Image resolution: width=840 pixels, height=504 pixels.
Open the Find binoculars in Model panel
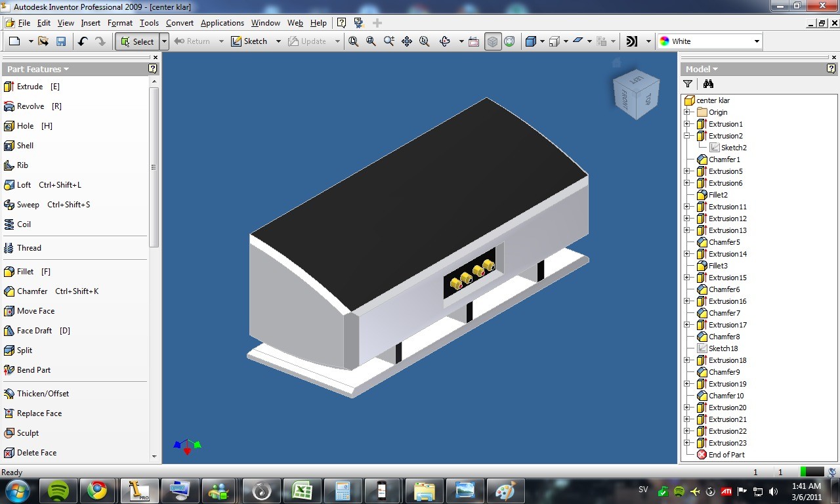[x=708, y=84]
